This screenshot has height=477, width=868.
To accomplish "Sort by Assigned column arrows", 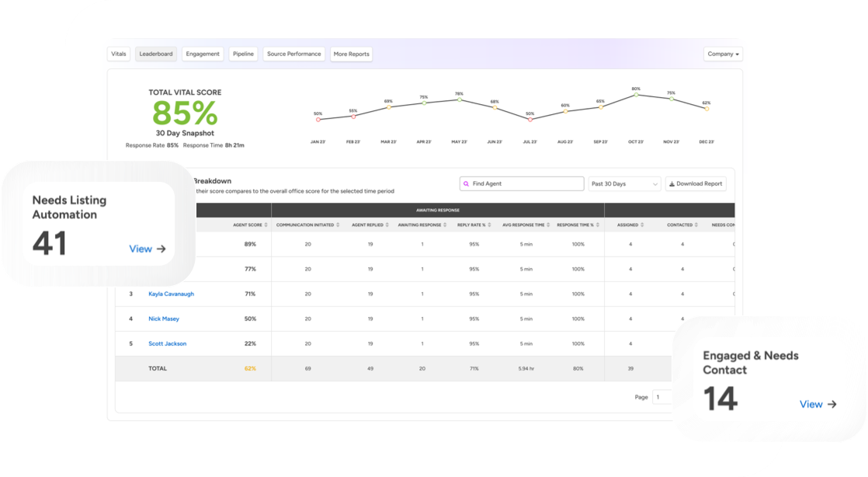I will [x=642, y=225].
